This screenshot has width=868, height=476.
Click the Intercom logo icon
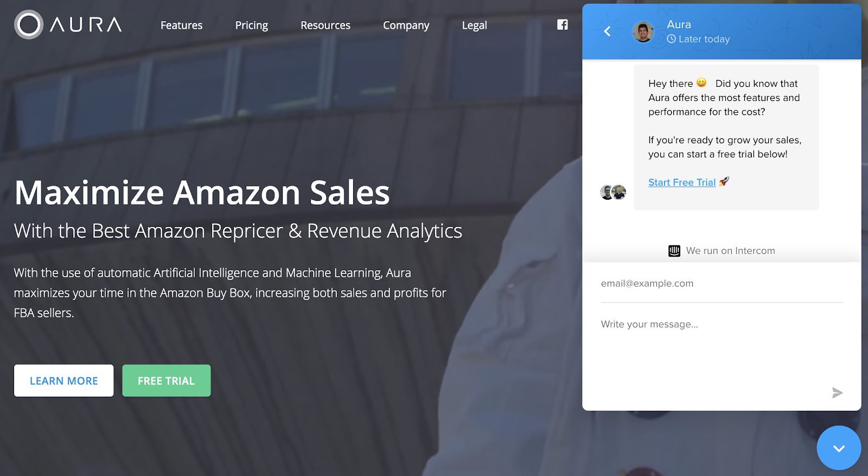click(x=674, y=251)
